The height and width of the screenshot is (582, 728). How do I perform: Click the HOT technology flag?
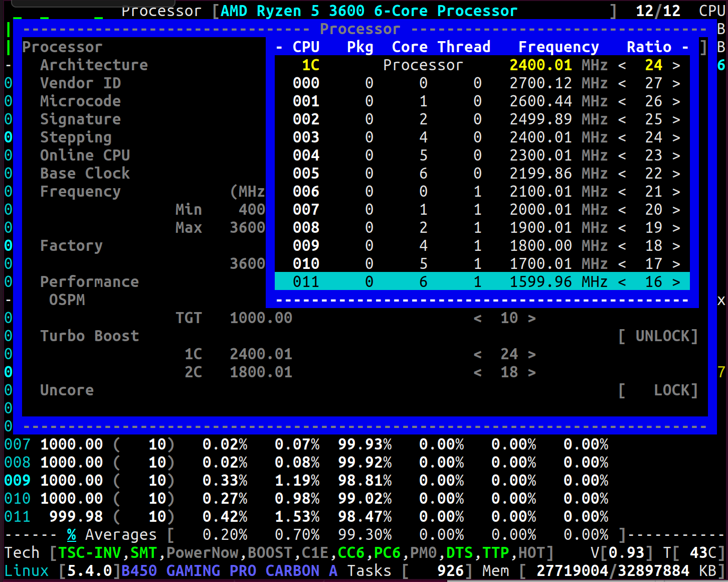531,553
